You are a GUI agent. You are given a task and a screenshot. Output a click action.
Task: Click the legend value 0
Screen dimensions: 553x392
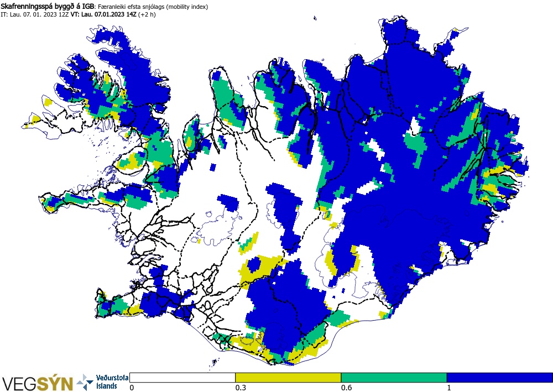tap(132, 388)
